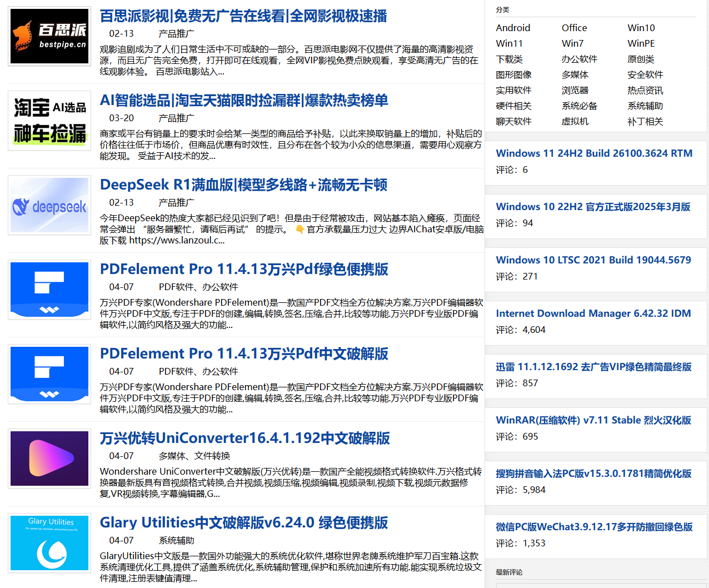
Task: Open the 聊天软件 category
Action: [x=513, y=121]
